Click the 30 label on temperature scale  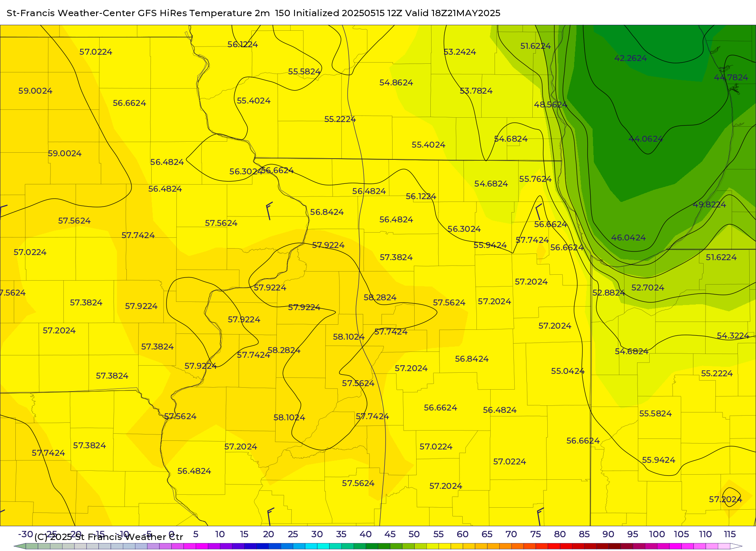click(x=317, y=534)
